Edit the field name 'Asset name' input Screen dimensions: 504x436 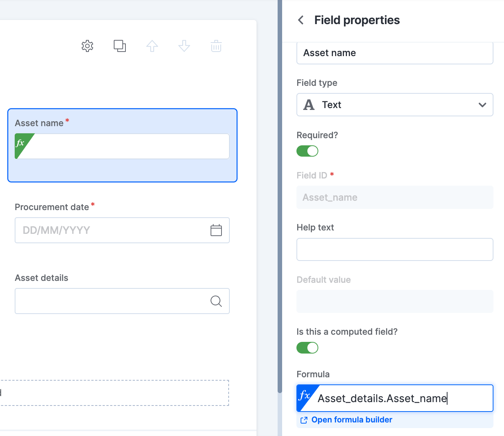click(395, 53)
